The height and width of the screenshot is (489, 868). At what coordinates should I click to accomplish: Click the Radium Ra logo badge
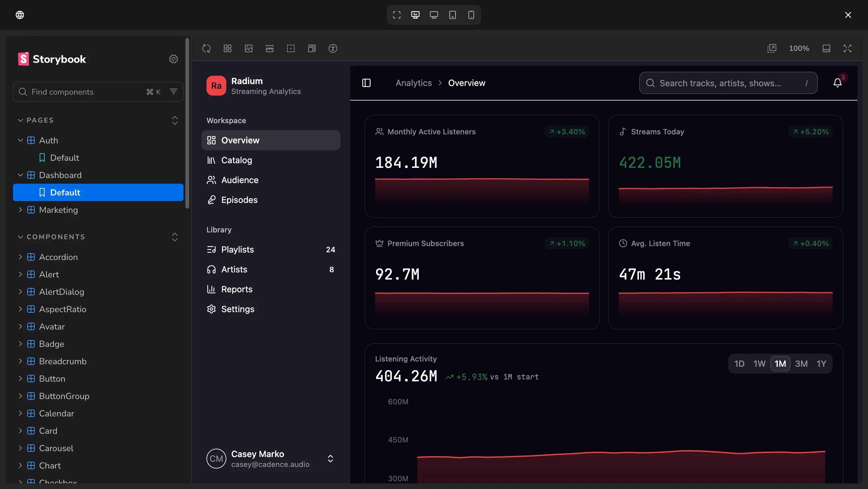pyautogui.click(x=216, y=86)
